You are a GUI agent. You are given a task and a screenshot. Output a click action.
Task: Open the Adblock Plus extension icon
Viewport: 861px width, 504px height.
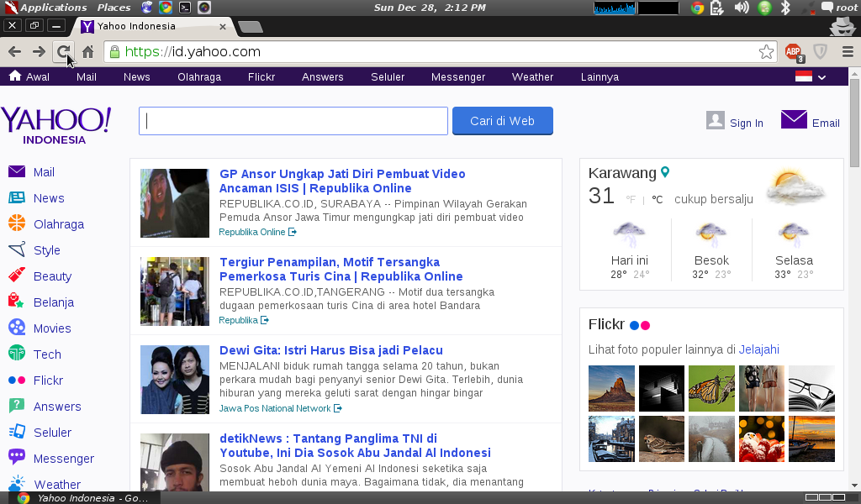click(794, 52)
